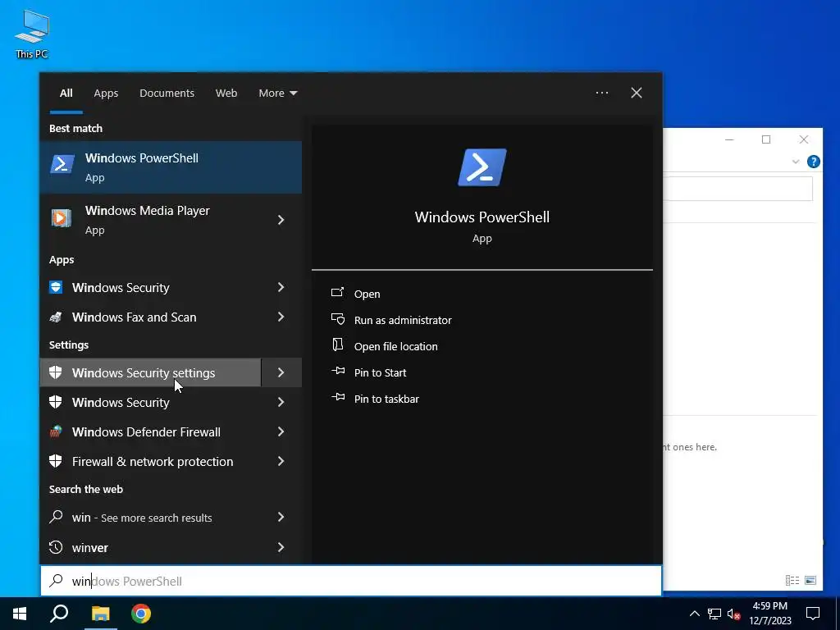Click the Windows Media Player icon
840x630 pixels.
pyautogui.click(x=62, y=218)
